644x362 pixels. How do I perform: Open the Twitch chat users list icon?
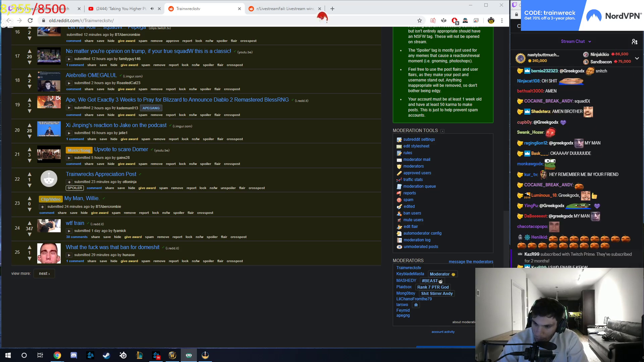[634, 41]
